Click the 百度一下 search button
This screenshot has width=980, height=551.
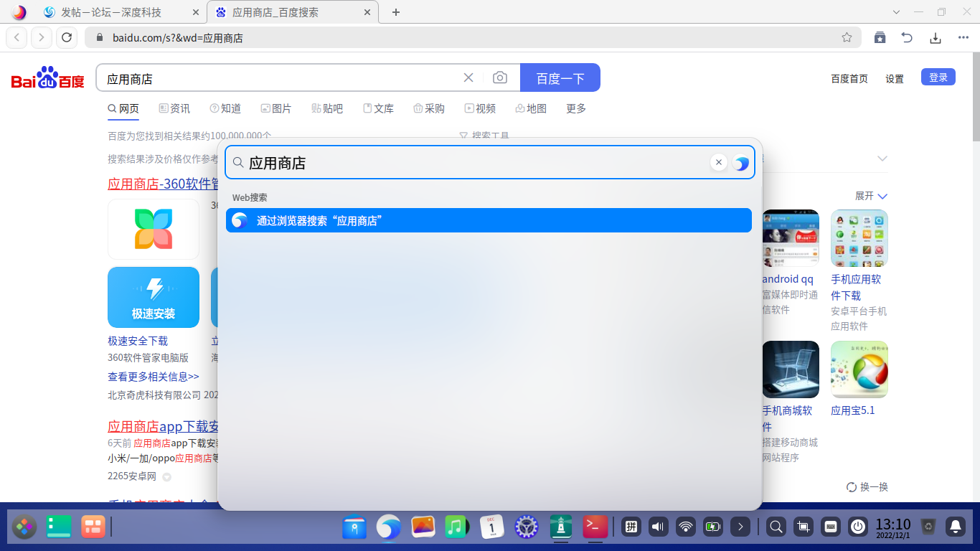point(560,77)
